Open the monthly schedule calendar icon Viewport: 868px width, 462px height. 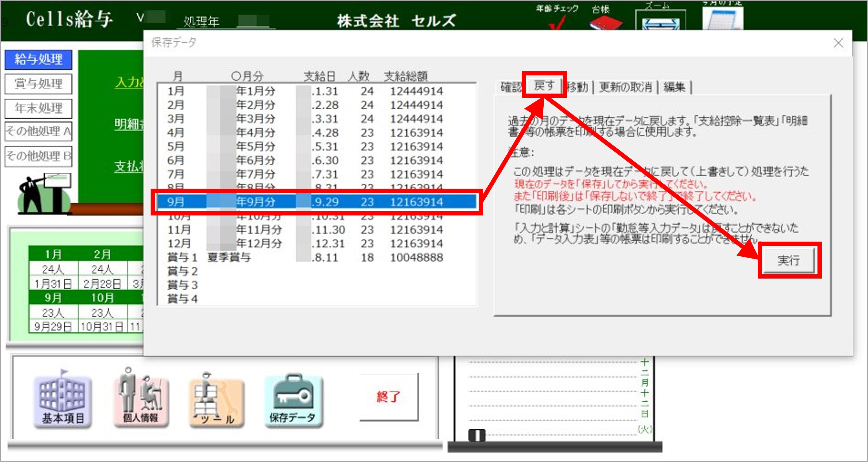[x=723, y=19]
